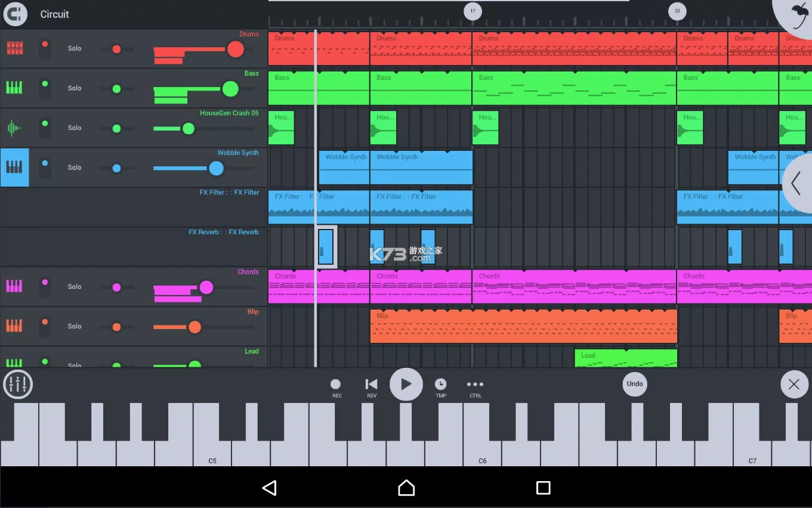
Task: Select the Wobble Synth track icon
Action: click(14, 168)
